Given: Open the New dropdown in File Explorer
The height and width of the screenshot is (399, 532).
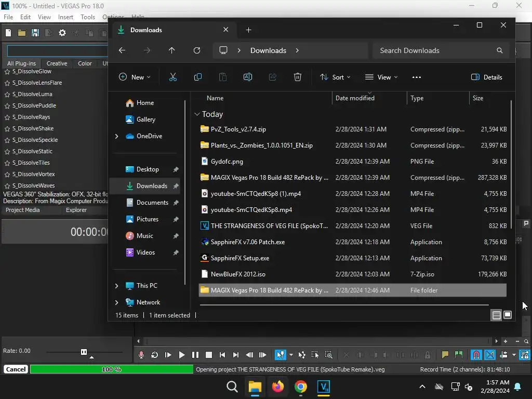Looking at the screenshot, I should pos(135,77).
